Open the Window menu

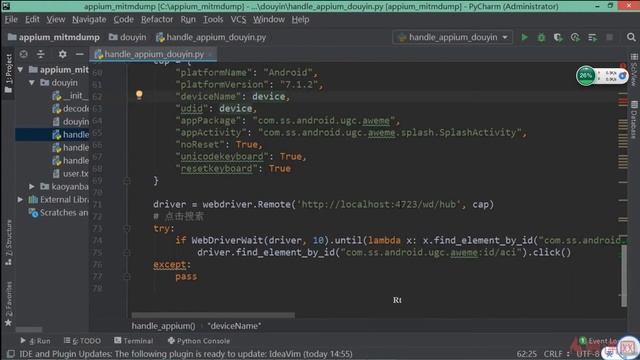(269, 19)
